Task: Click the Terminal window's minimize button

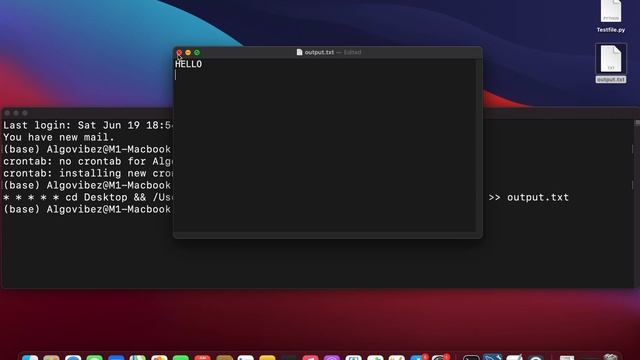Action: click(x=16, y=113)
